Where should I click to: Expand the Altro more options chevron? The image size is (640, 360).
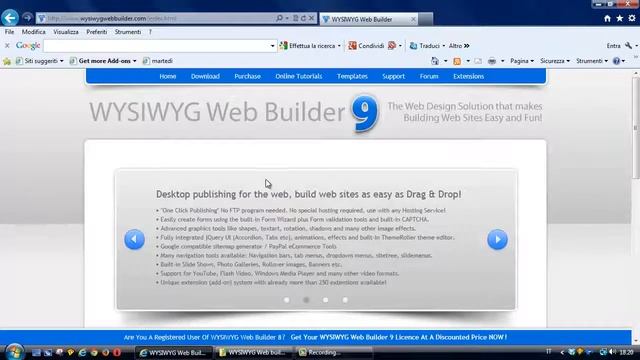(x=459, y=46)
